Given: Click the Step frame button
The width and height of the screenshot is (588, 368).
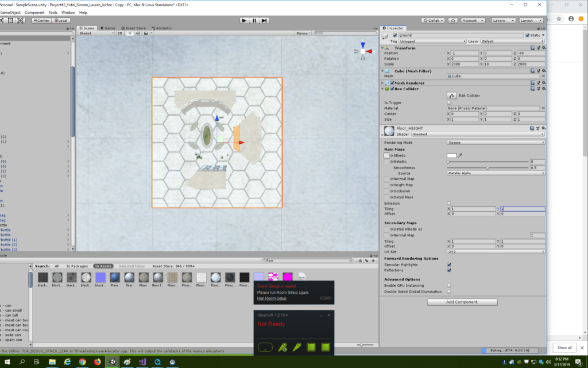Looking at the screenshot, I should [264, 21].
